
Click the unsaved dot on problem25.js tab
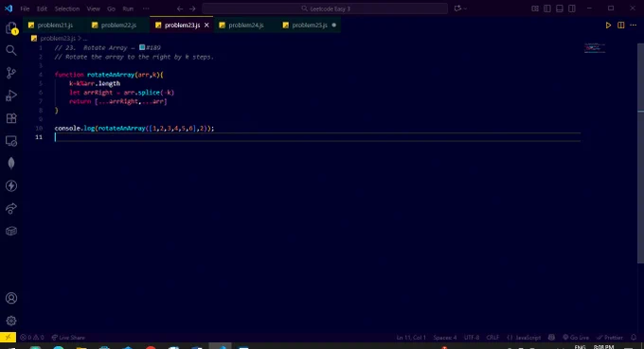pyautogui.click(x=334, y=25)
